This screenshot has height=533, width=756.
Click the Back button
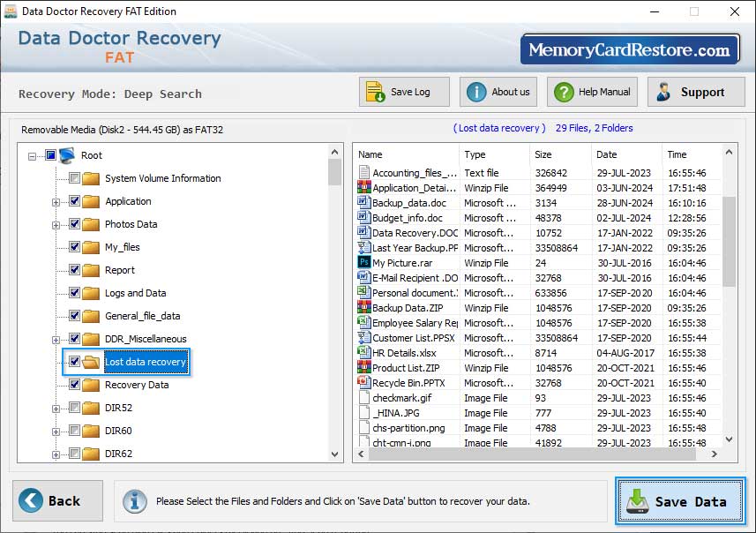coord(58,500)
